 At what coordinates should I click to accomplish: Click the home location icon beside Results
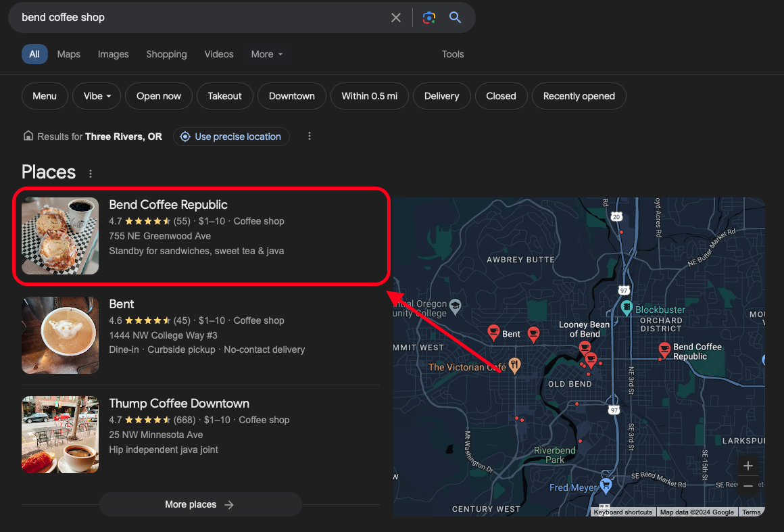(x=28, y=135)
